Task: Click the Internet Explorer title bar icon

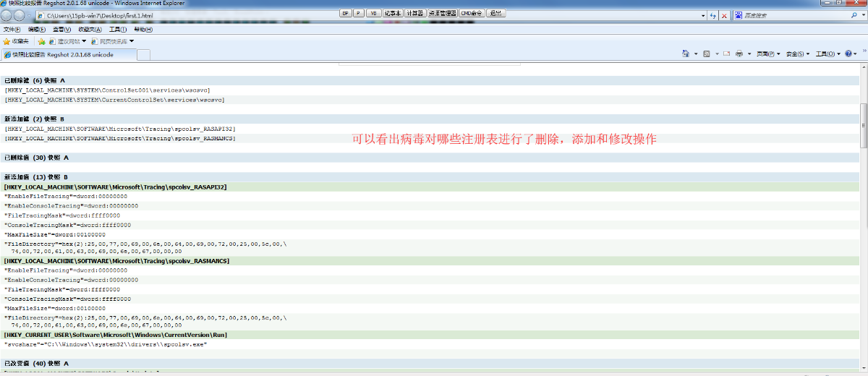Action: click(4, 4)
